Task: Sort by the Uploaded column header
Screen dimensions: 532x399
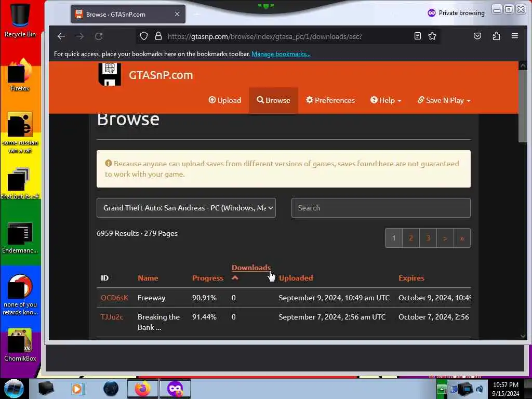Action: 296,278
